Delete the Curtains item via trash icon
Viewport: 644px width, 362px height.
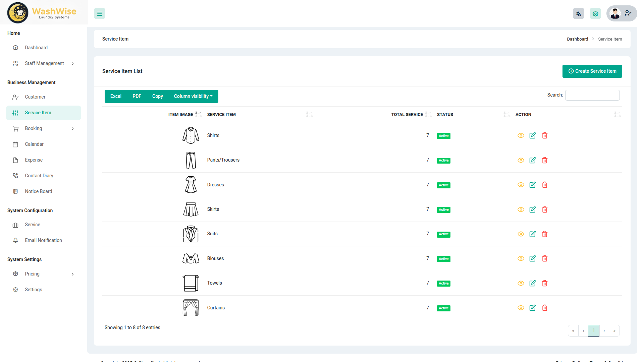click(x=544, y=308)
